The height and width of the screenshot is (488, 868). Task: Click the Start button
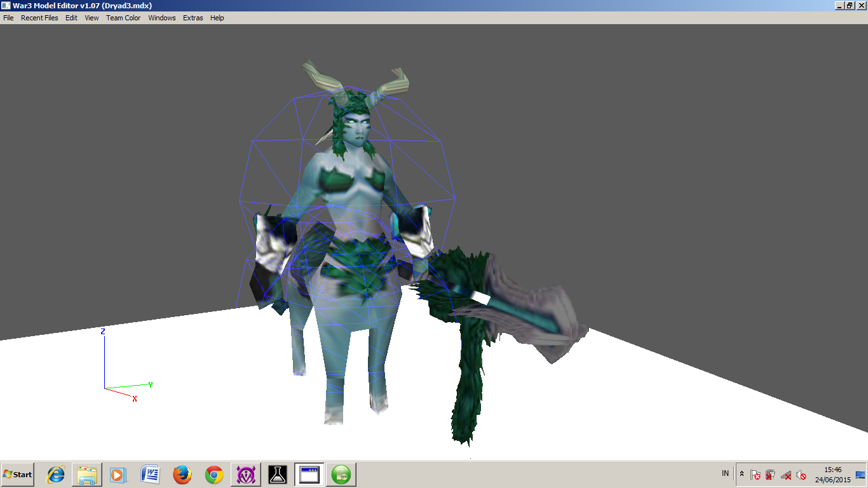click(x=18, y=475)
